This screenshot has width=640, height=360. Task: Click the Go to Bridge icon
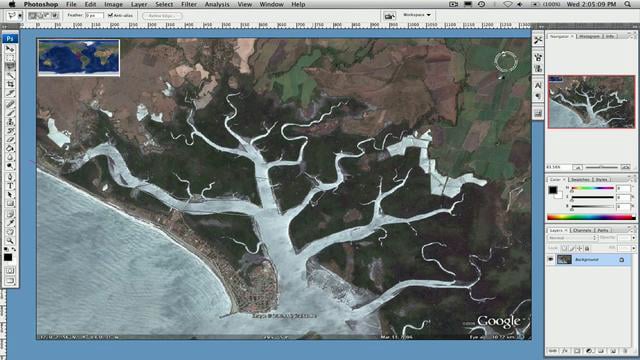click(x=390, y=16)
